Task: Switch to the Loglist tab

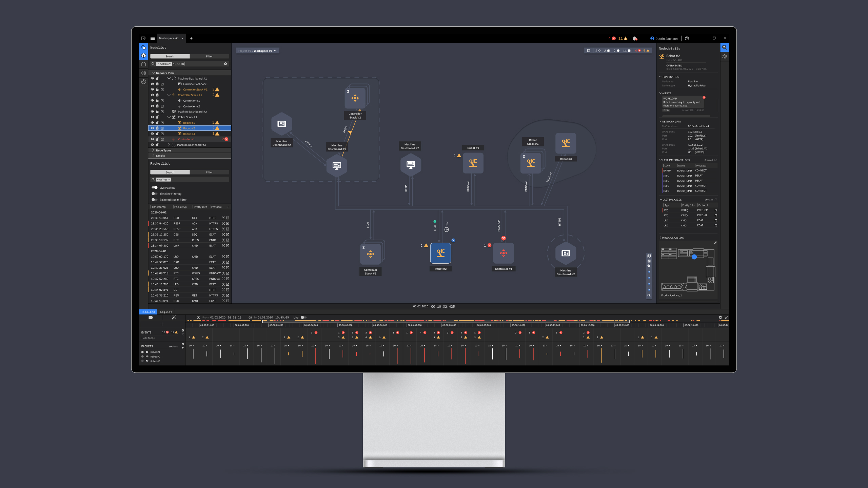Action: [x=166, y=312]
